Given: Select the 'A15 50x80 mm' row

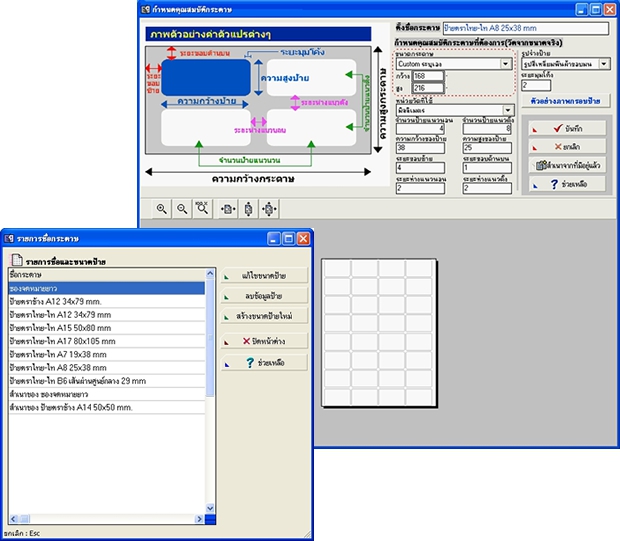Looking at the screenshot, I should (x=107, y=328).
